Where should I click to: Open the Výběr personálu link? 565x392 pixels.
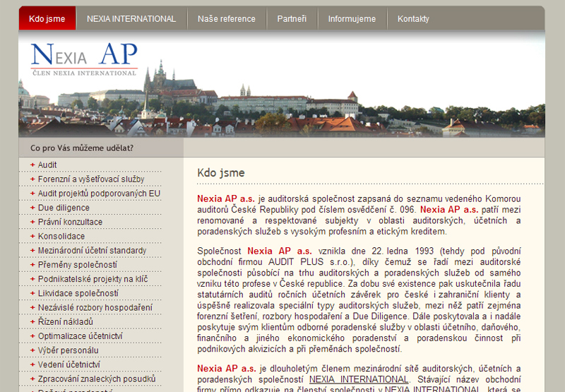click(x=68, y=350)
